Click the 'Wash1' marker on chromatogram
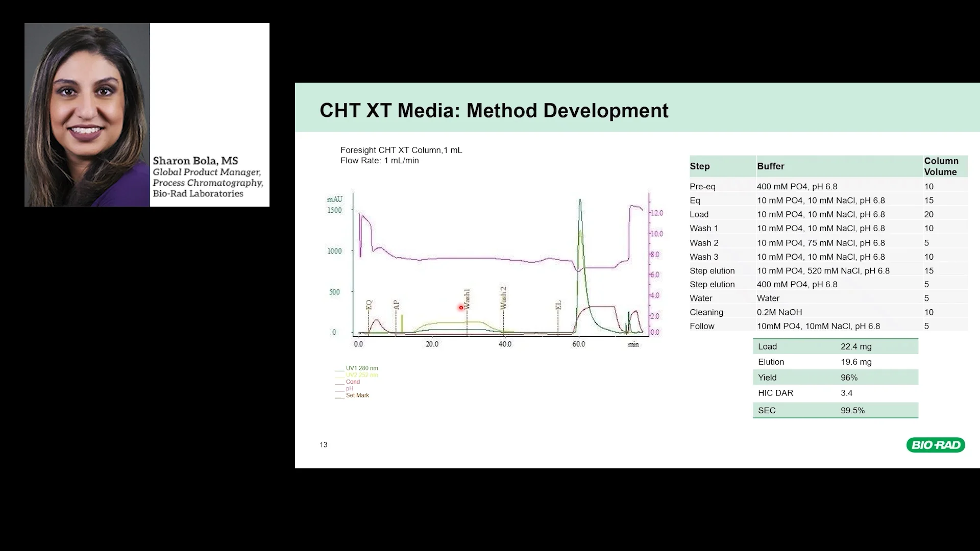 467,299
